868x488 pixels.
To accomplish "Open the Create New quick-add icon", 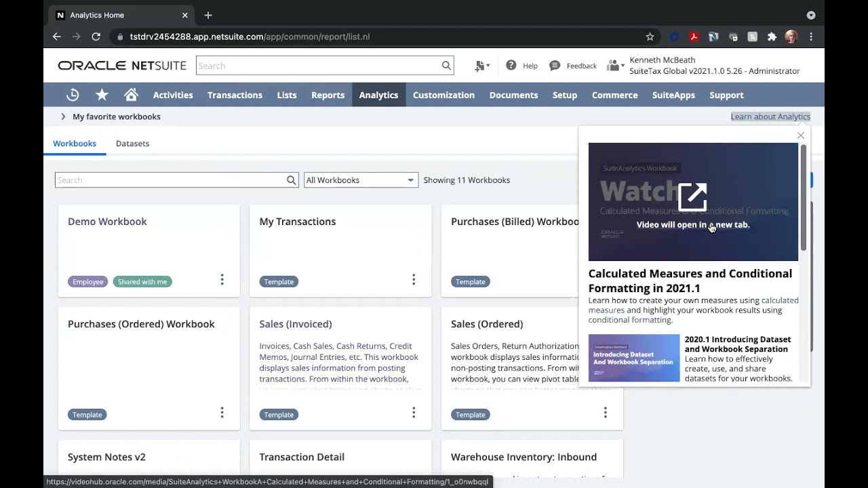I will 482,66.
